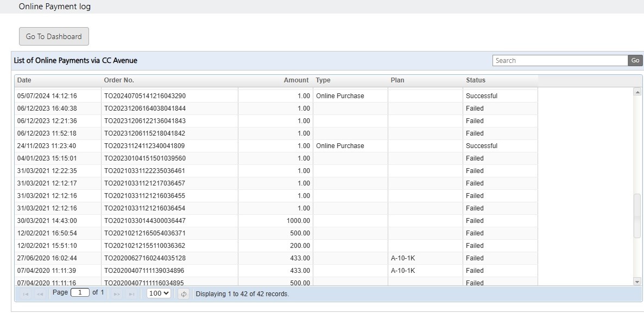
Task: Select order TO20240705141216043290 row
Action: 276,96
